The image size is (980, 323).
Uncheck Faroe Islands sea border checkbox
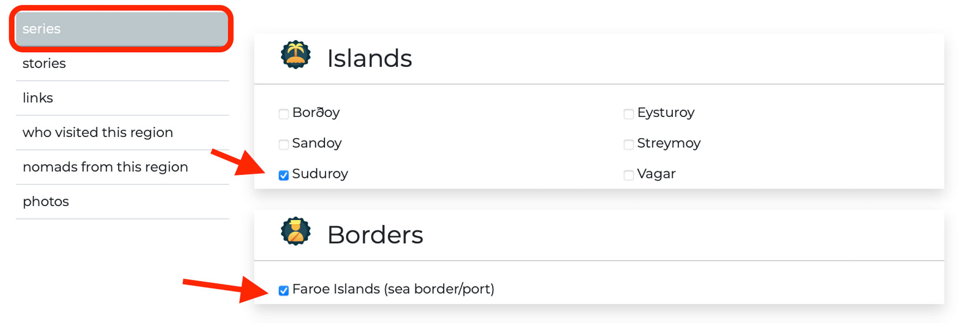[284, 290]
